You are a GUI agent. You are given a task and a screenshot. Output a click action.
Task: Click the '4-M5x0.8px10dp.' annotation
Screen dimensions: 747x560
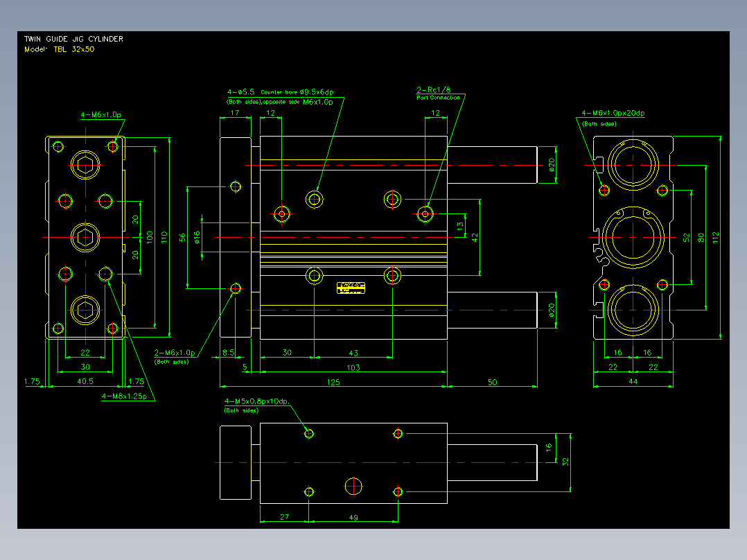tap(257, 401)
